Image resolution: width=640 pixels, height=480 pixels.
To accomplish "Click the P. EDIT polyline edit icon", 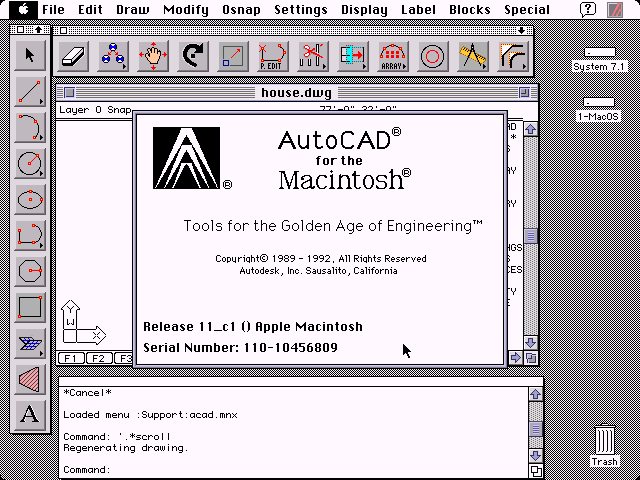I will click(273, 56).
